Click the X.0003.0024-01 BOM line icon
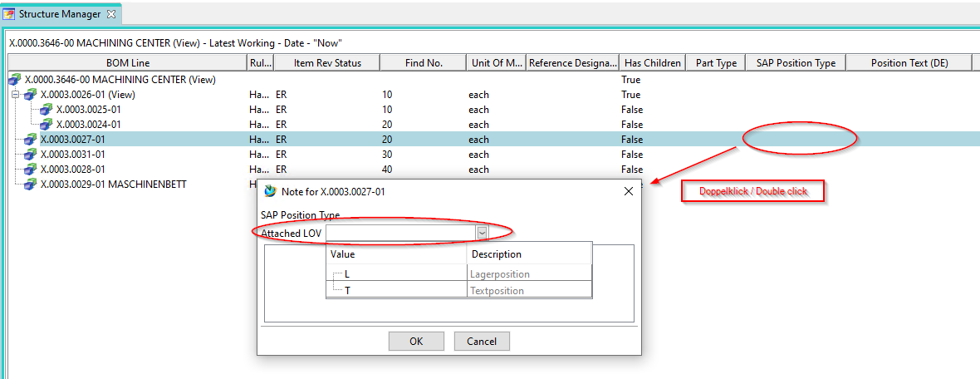This screenshot has height=379, width=980. (x=47, y=125)
